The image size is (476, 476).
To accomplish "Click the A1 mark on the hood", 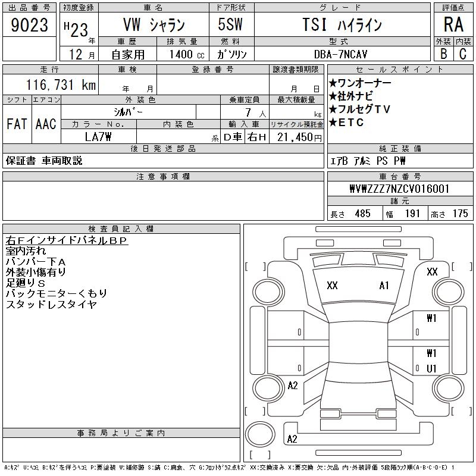I will 384,286.
